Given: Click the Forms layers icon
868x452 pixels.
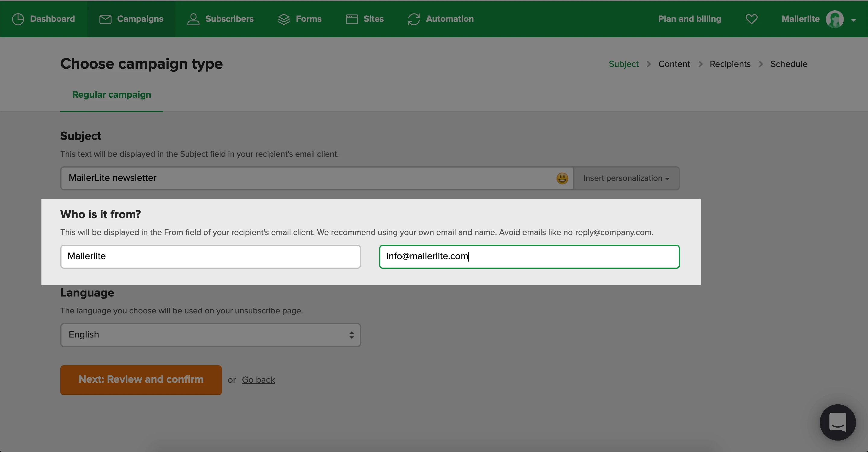Looking at the screenshot, I should coord(284,19).
